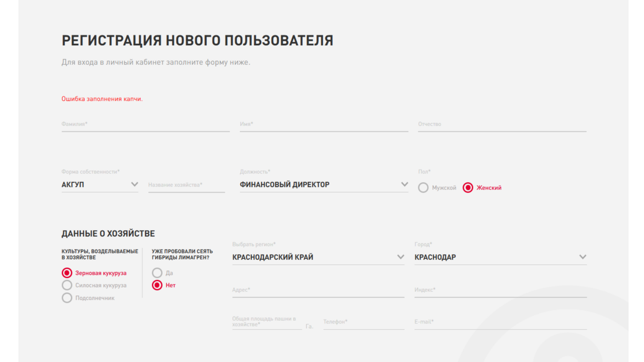Focus the Индекс input field
The height and width of the screenshot is (362, 644).
click(501, 290)
